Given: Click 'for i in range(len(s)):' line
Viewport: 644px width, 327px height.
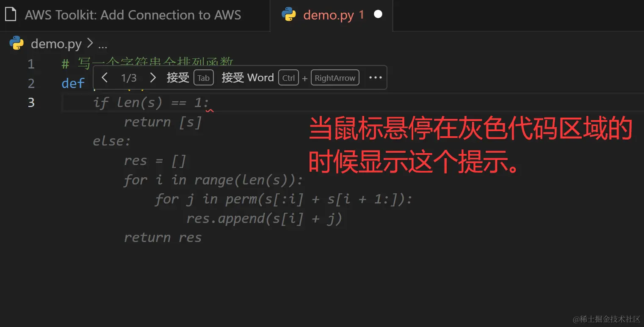Looking at the screenshot, I should click(x=213, y=180).
